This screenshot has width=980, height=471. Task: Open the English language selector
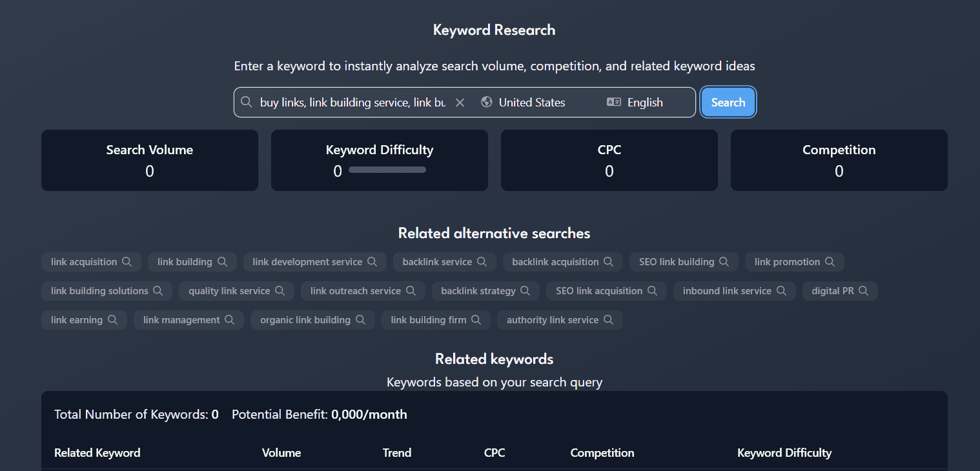click(x=645, y=102)
